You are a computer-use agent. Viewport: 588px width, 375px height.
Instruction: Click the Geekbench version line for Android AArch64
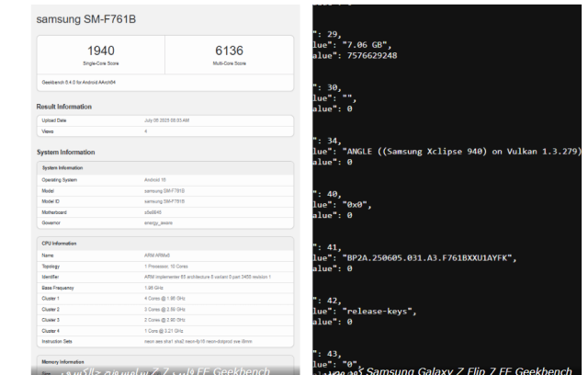(x=79, y=83)
